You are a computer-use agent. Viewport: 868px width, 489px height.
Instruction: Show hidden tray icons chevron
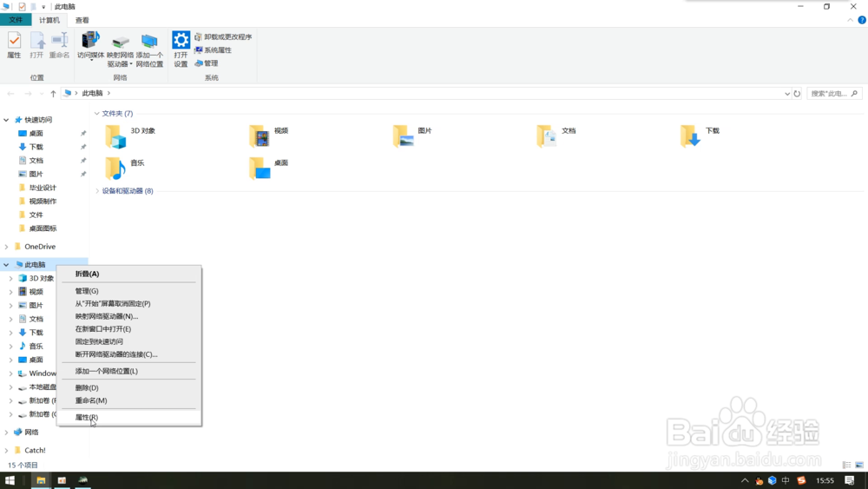(745, 480)
